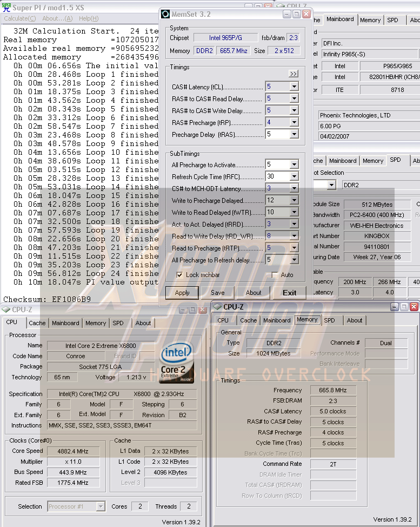
Task: Open Refresh Cycle Time (tRFC) dropdown
Action: pyautogui.click(x=294, y=176)
